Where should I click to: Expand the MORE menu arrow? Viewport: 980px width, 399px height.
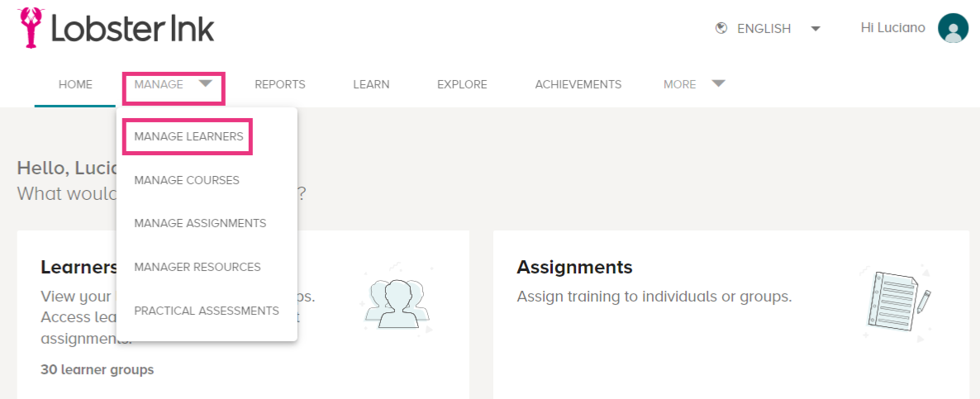(718, 83)
